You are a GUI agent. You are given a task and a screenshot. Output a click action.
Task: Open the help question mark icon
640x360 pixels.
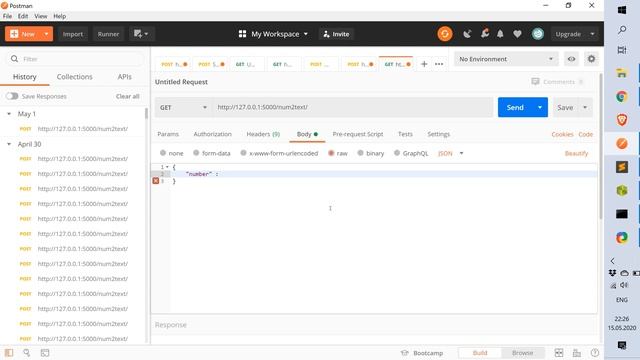[595, 353]
